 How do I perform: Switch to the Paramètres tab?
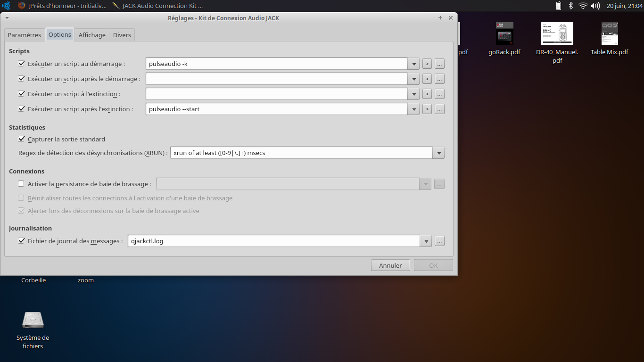click(25, 35)
